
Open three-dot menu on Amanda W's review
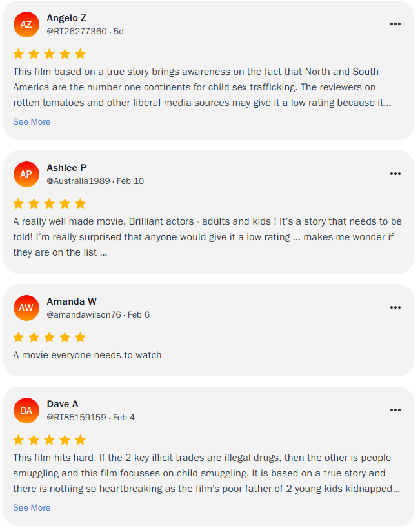pyautogui.click(x=395, y=308)
